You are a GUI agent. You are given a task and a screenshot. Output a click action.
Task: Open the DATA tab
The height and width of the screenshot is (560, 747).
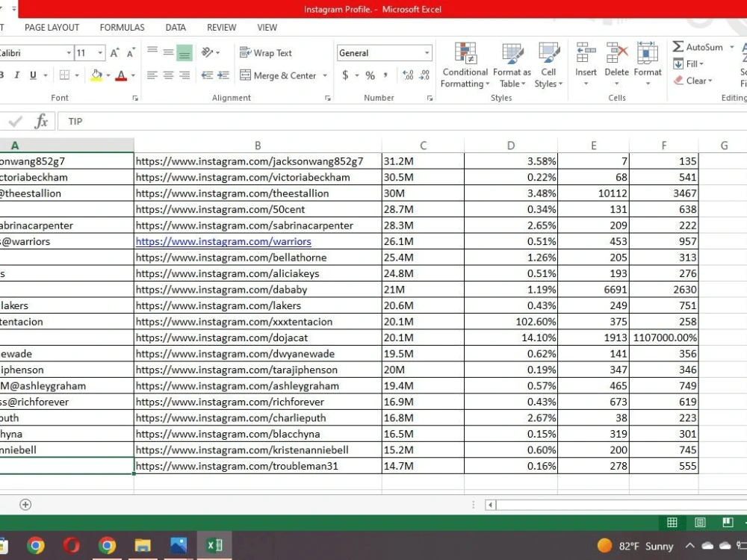click(176, 28)
